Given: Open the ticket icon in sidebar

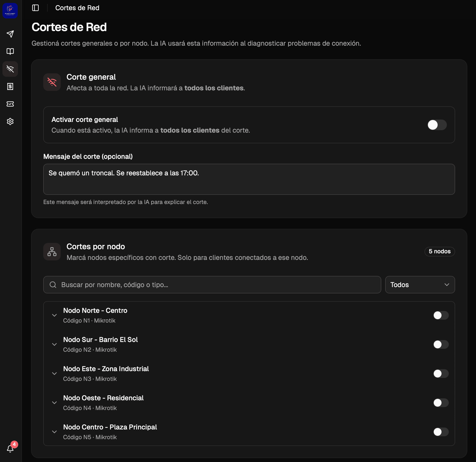Looking at the screenshot, I should 10,104.
